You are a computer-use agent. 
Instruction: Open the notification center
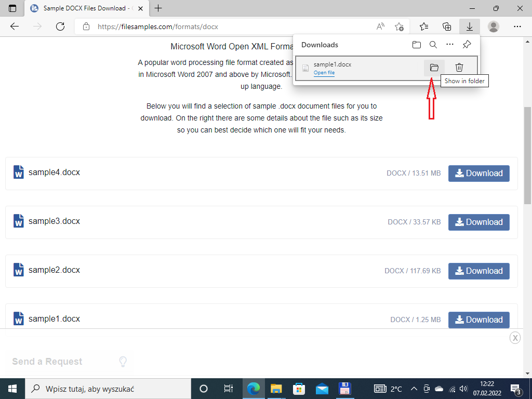[516, 389]
